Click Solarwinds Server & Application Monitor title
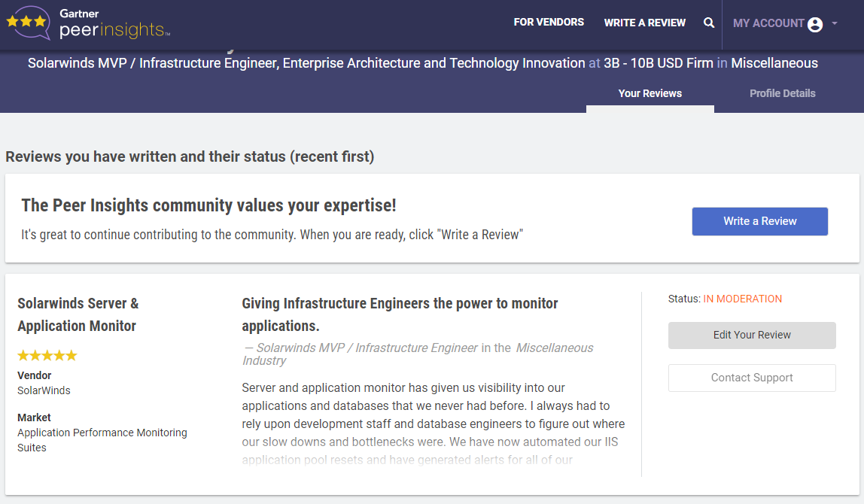This screenshot has height=504, width=864. tap(78, 314)
